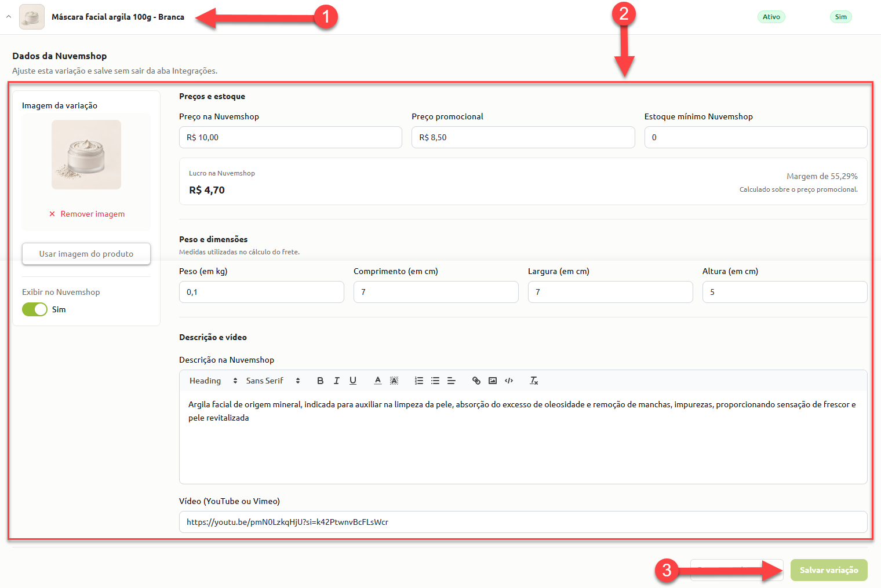Click Salvar variação button
881x588 pixels.
click(x=829, y=570)
